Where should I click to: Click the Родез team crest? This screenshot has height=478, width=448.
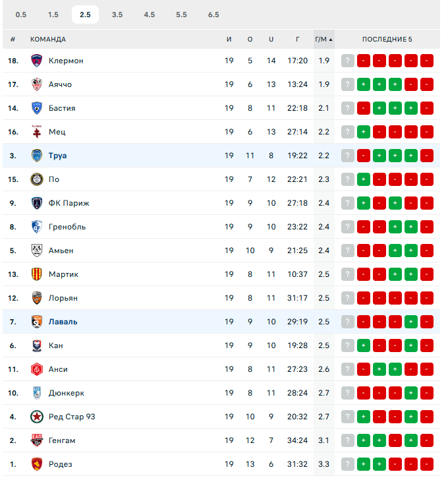pos(37,464)
